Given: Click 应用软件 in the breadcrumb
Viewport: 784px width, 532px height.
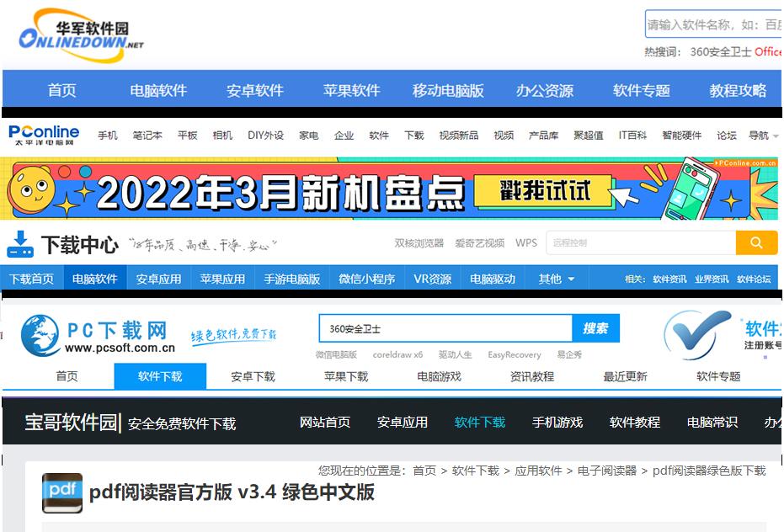Looking at the screenshot, I should tap(538, 471).
